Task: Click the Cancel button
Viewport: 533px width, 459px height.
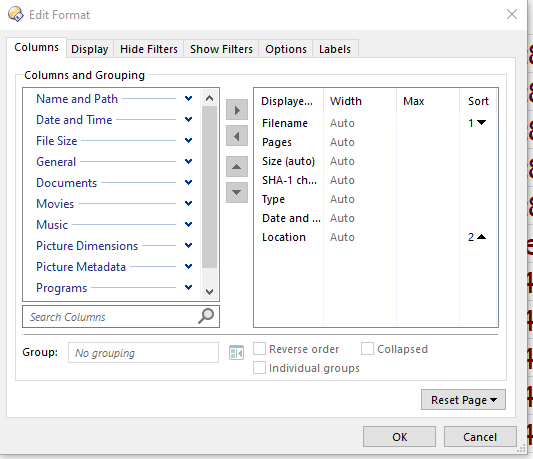Action: [480, 437]
